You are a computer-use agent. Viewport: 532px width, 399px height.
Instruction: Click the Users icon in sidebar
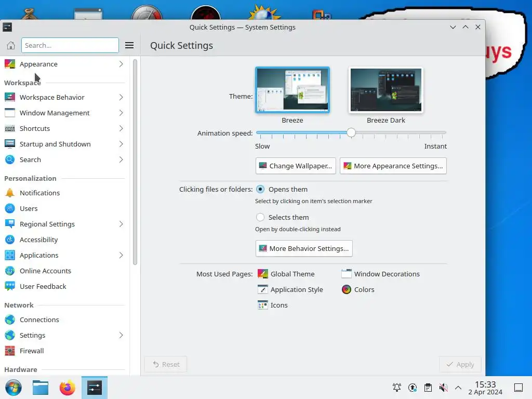[10, 208]
